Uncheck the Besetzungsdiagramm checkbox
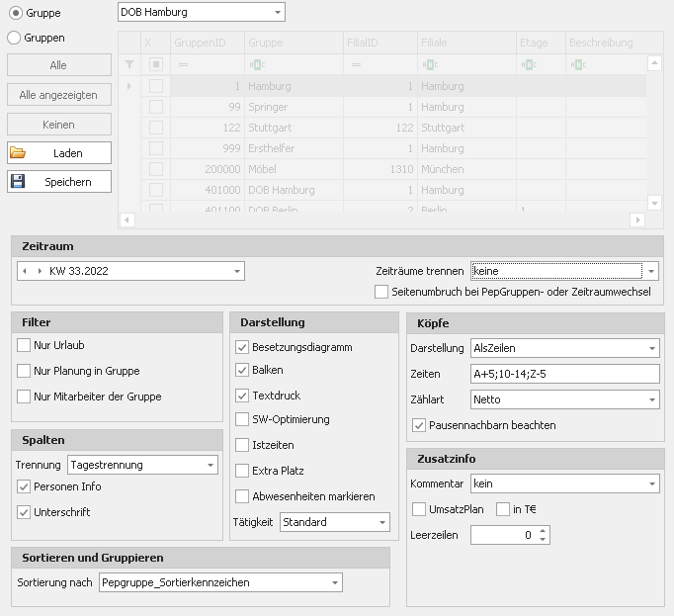Screen dimensions: 674x616 coord(242,347)
